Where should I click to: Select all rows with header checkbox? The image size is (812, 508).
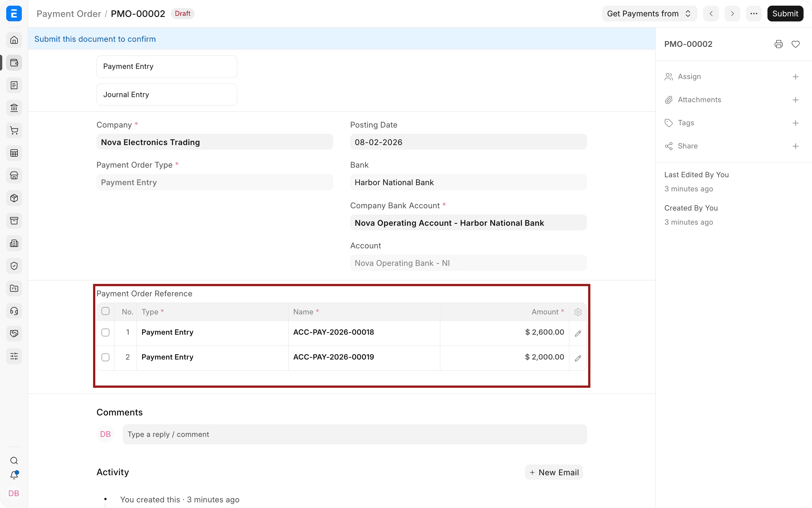click(x=105, y=311)
